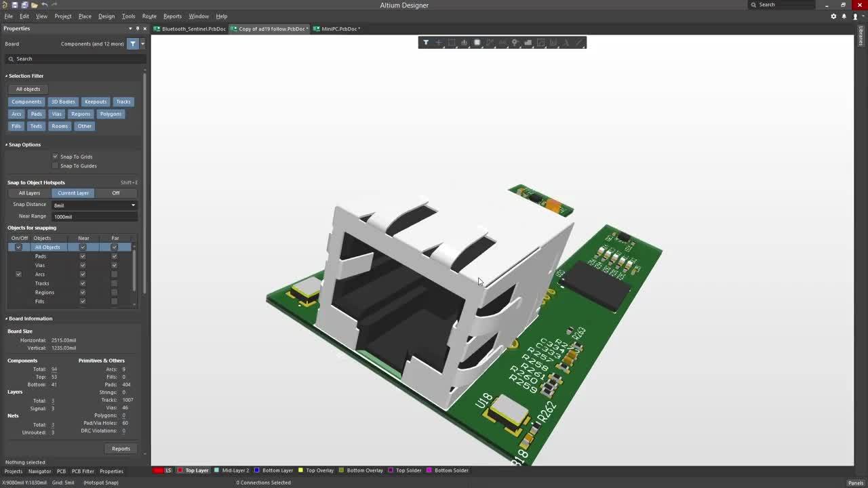Click the Top Overlay yellow layer swatch
Viewport: 868px width, 488px height.
click(x=302, y=470)
